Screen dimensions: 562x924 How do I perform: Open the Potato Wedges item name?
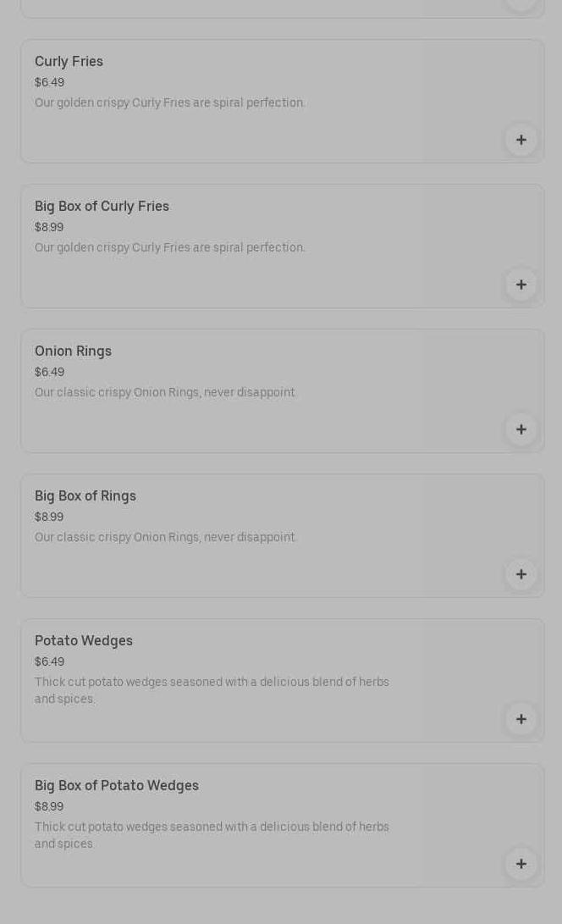pos(83,641)
